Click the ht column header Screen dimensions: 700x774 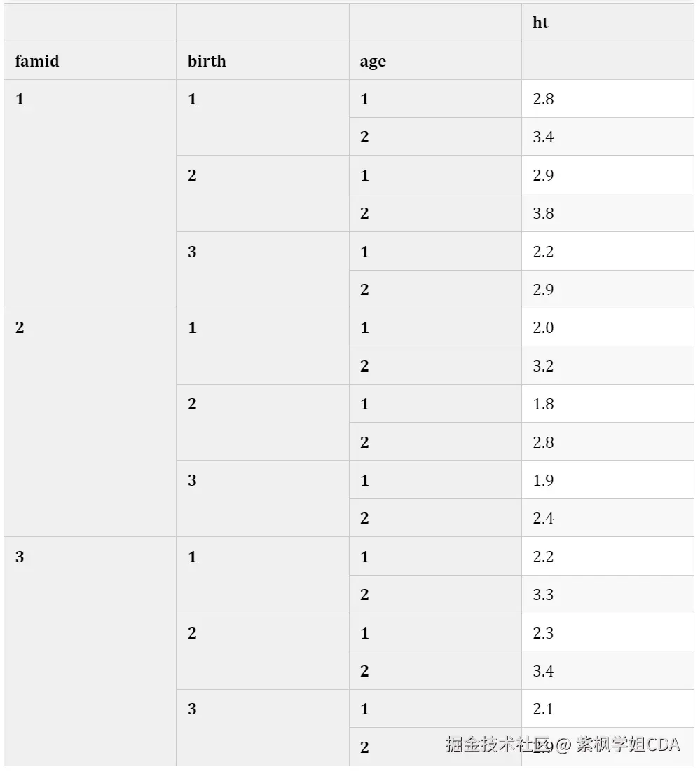click(540, 22)
